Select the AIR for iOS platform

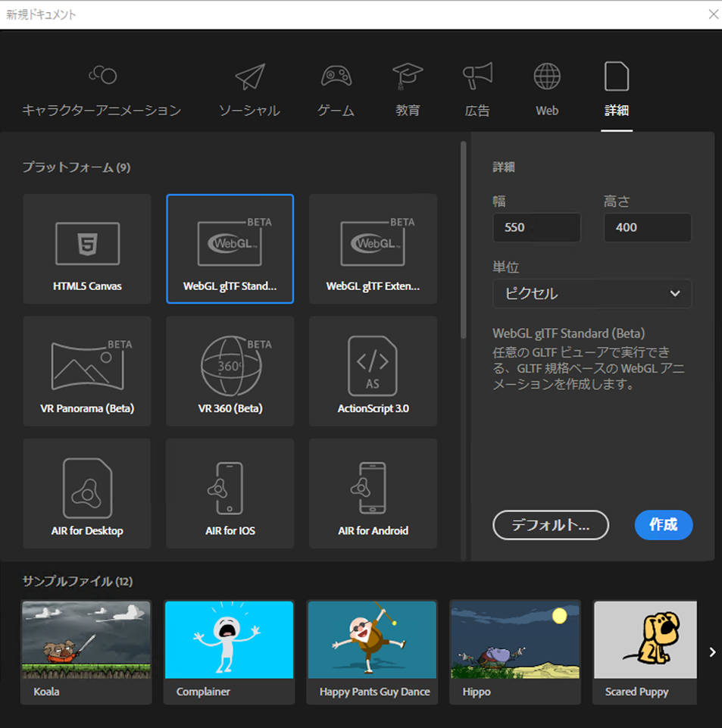(x=230, y=493)
